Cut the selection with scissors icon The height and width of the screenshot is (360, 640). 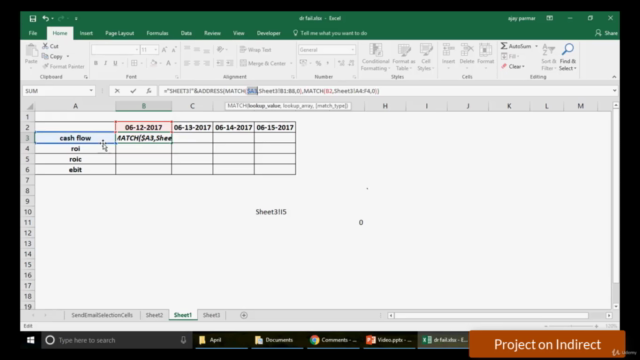(x=51, y=46)
